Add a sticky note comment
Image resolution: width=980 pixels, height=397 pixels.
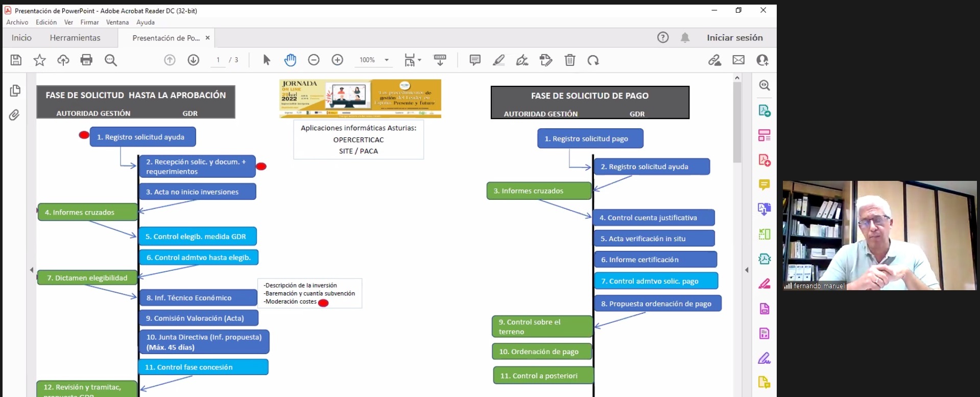click(475, 60)
